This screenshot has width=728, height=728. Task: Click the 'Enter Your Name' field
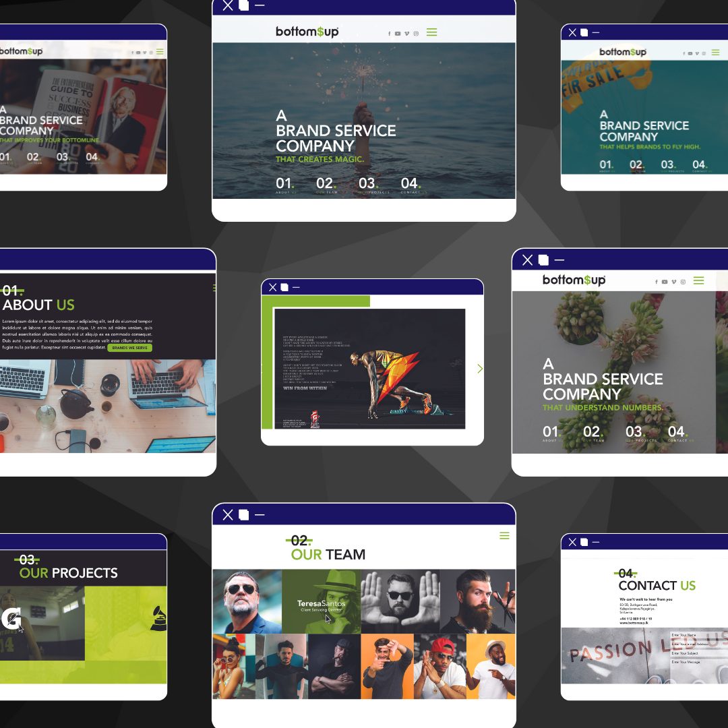(698, 635)
